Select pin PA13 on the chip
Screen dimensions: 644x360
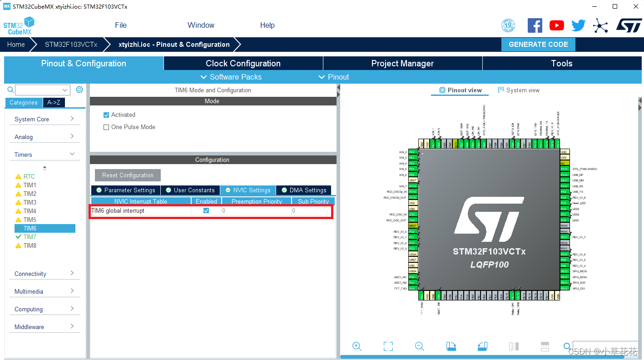pyautogui.click(x=565, y=169)
